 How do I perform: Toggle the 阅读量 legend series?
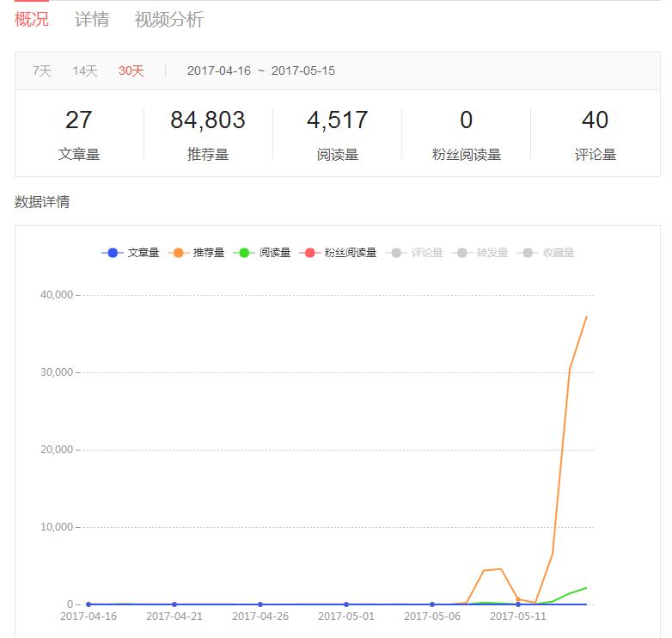(262, 253)
